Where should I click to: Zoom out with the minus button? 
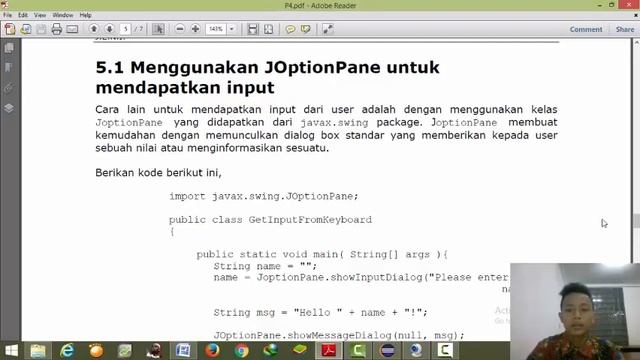[x=180, y=29]
